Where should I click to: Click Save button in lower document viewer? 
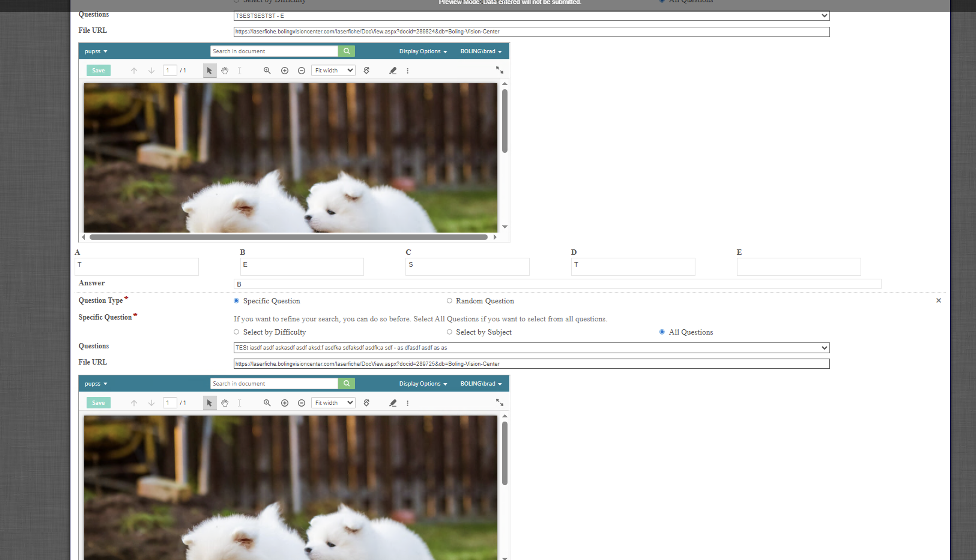click(x=99, y=403)
